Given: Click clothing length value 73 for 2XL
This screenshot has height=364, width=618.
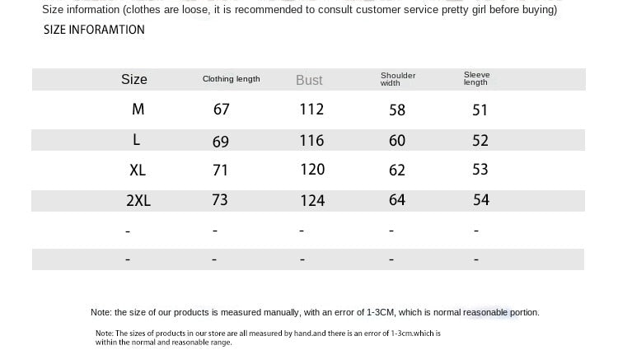Looking at the screenshot, I should (x=220, y=200).
